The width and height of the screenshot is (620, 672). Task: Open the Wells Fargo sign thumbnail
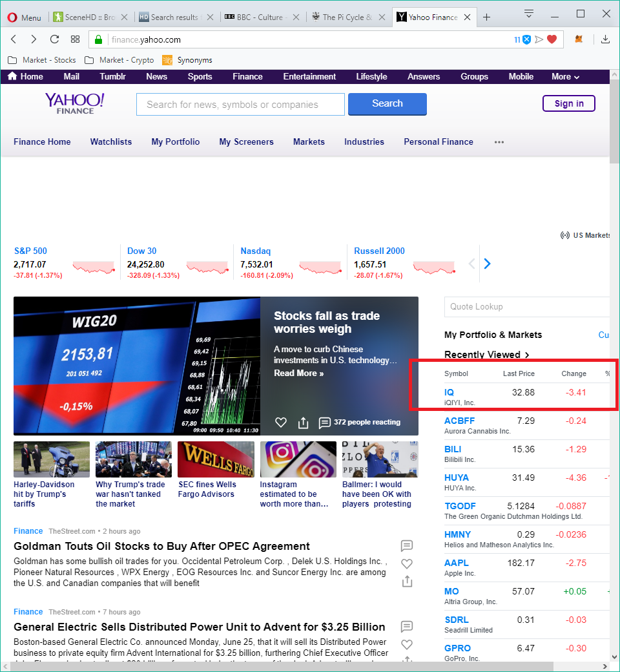coord(216,459)
